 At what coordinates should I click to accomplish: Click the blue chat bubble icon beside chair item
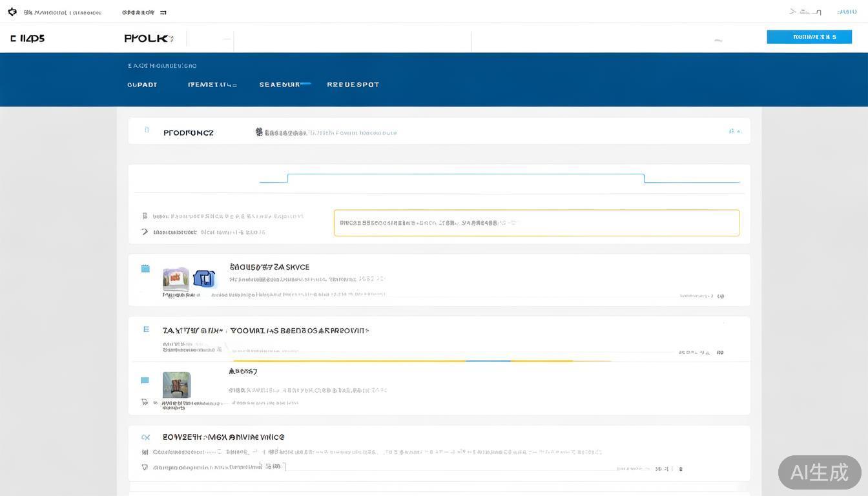point(145,380)
